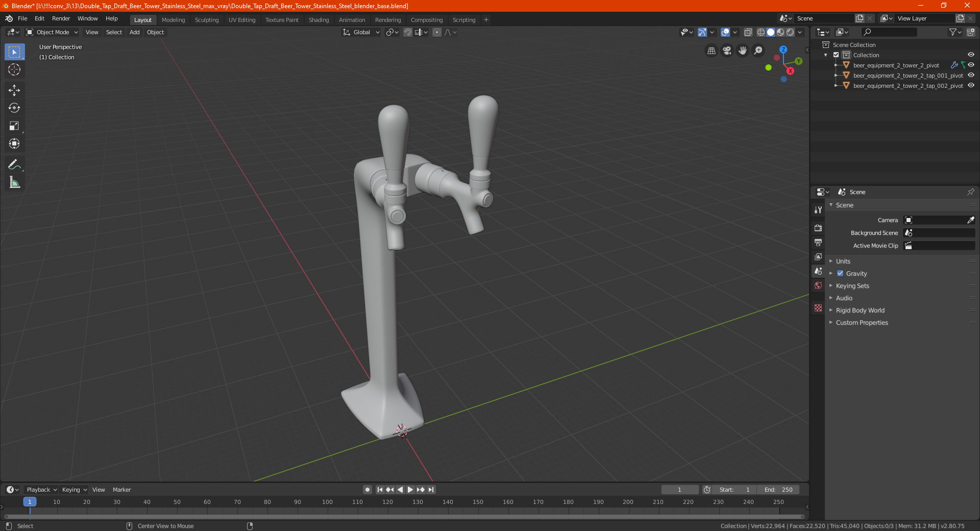
Task: Toggle proportional editing button
Action: click(x=437, y=32)
